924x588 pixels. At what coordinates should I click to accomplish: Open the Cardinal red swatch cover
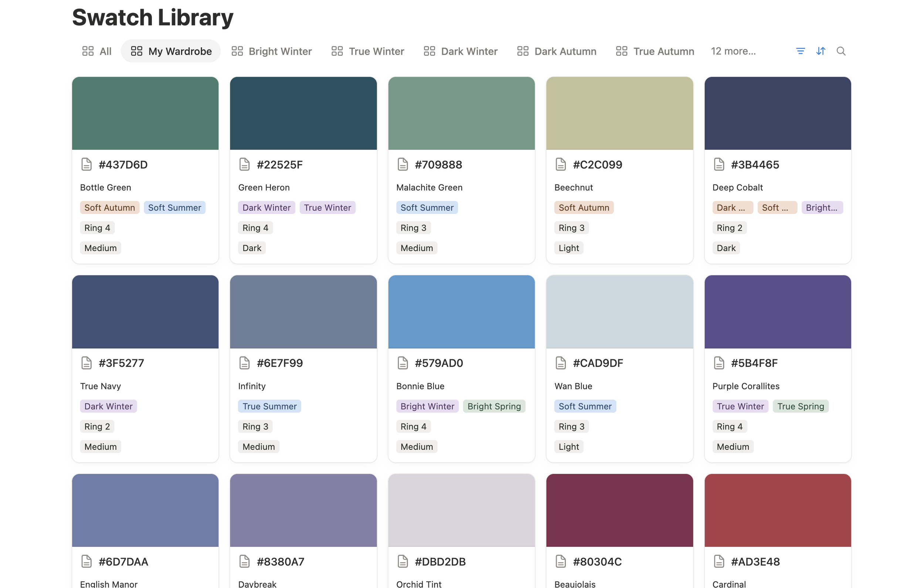[777, 510]
